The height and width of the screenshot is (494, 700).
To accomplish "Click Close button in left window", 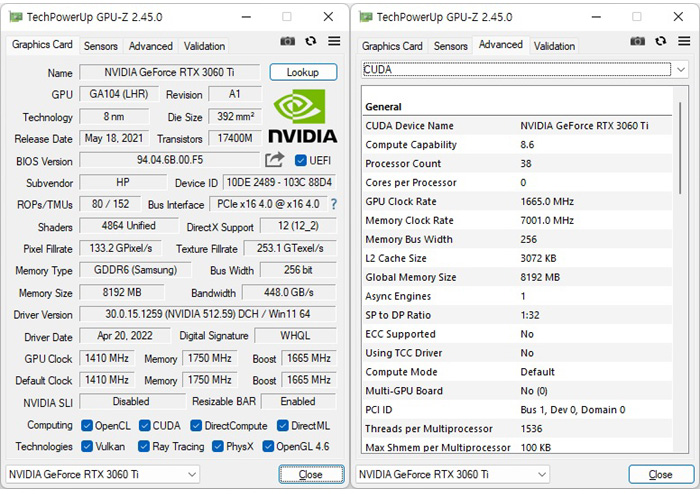I will tap(311, 474).
